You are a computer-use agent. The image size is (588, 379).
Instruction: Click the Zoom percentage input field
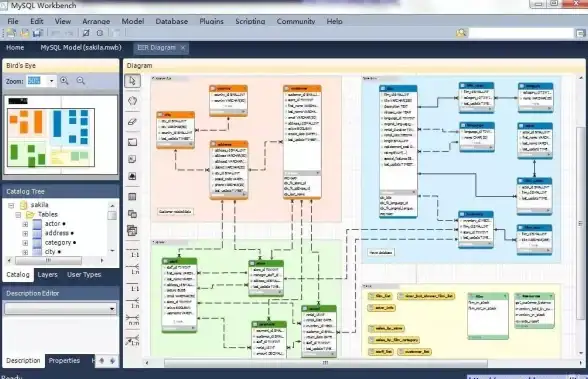tap(37, 81)
